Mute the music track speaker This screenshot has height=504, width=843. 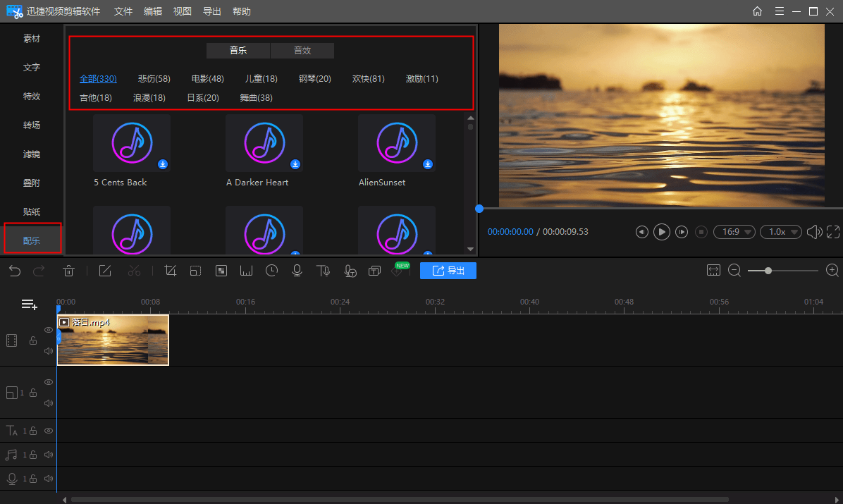(49, 455)
